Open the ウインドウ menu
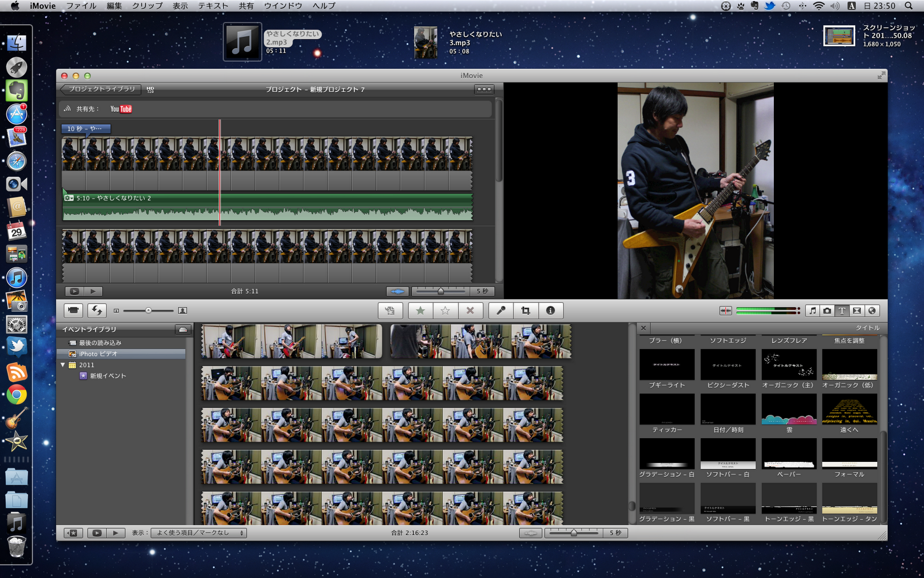Viewport: 924px width, 578px height. coord(283,6)
